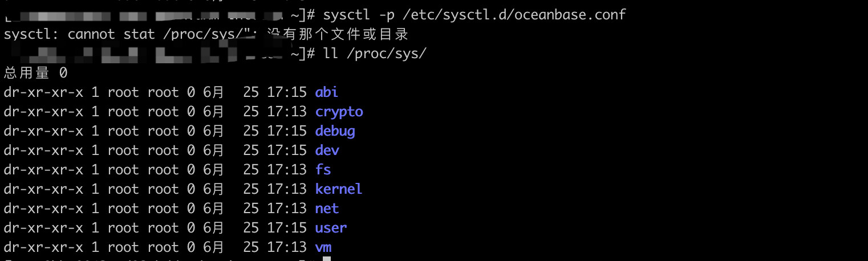Click the vm directory name

pos(323,247)
